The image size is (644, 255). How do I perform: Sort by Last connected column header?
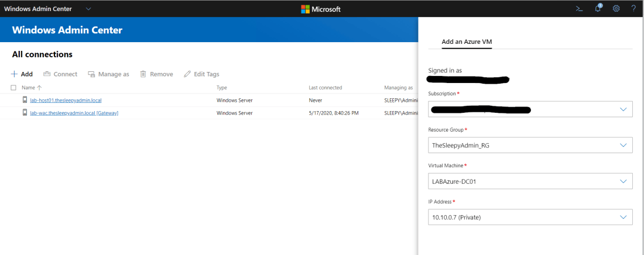click(x=325, y=88)
